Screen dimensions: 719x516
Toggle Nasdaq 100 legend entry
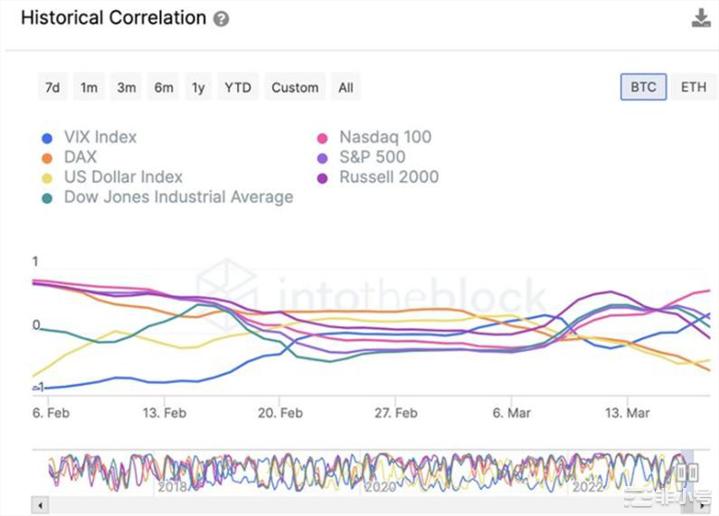tap(385, 137)
